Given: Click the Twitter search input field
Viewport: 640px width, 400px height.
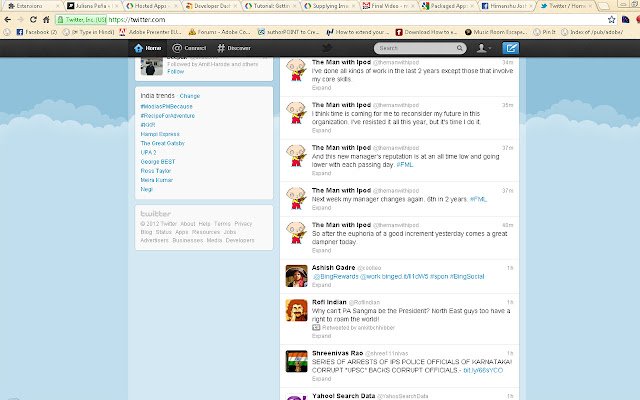Looking at the screenshot, I should [416, 48].
